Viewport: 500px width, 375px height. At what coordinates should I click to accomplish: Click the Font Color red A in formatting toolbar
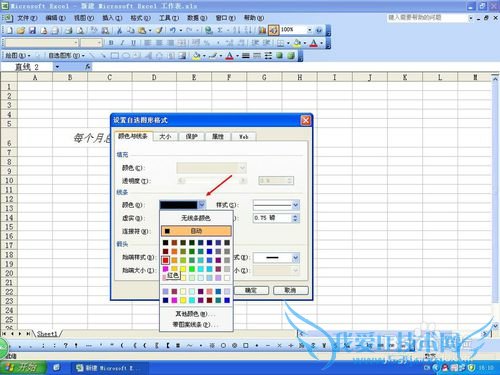tap(313, 43)
